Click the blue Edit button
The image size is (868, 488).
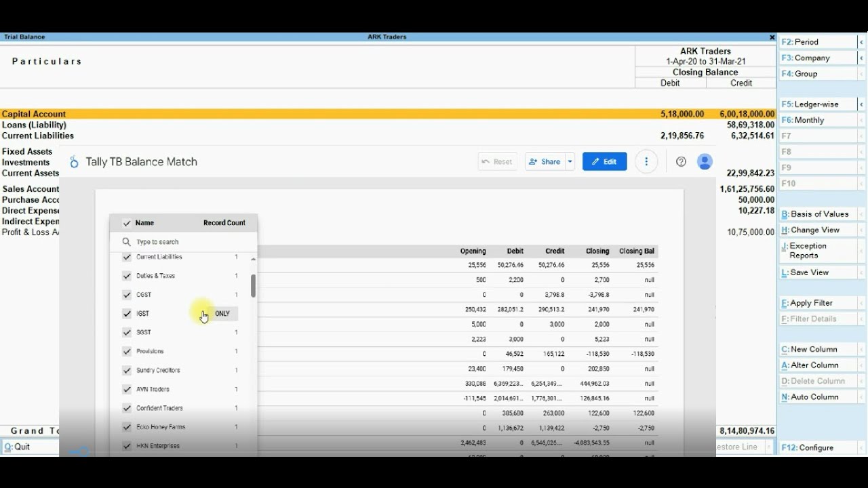click(604, 161)
